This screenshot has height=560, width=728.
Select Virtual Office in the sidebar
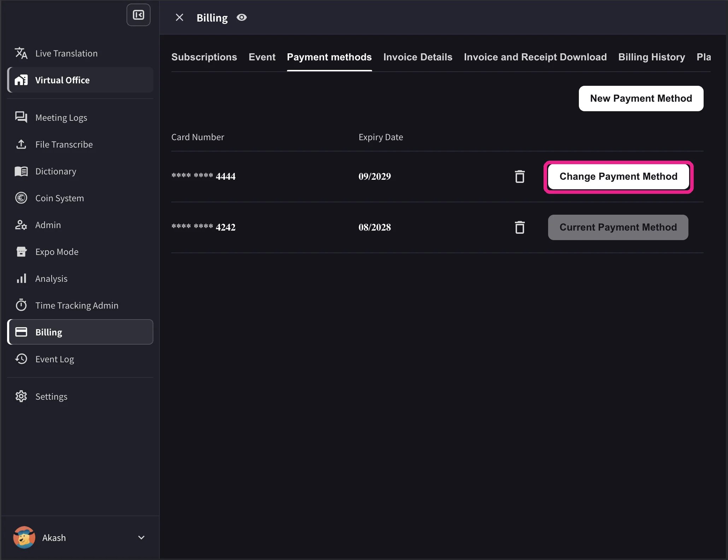pyautogui.click(x=80, y=80)
